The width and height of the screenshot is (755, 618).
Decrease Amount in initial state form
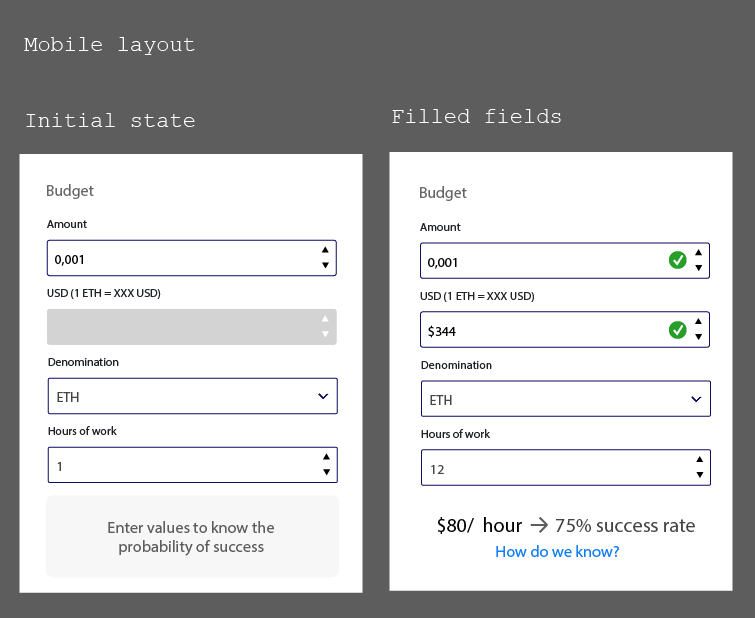click(x=325, y=265)
